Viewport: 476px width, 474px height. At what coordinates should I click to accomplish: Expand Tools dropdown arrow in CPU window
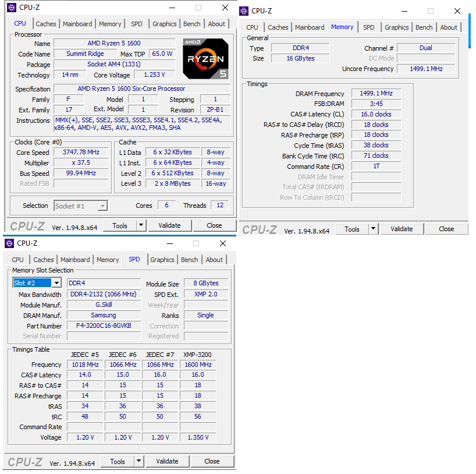pos(141,225)
